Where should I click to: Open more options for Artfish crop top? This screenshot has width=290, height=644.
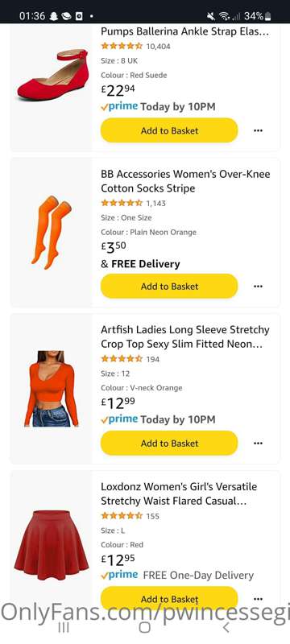pos(258,444)
